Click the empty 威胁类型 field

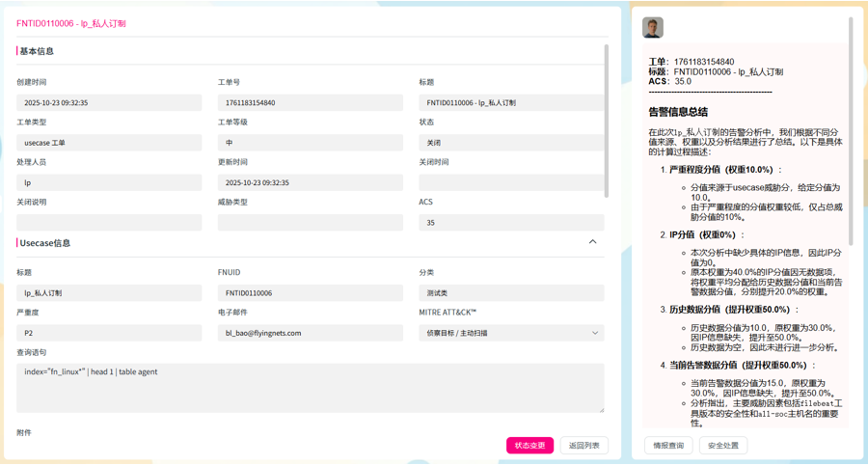(310, 223)
